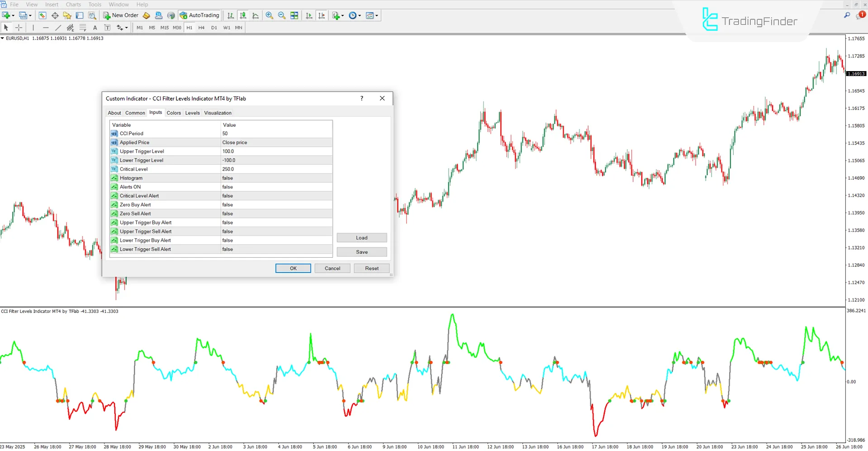Reset the indicator settings
Image resolution: width=868 pixels, height=451 pixels.
click(371, 268)
